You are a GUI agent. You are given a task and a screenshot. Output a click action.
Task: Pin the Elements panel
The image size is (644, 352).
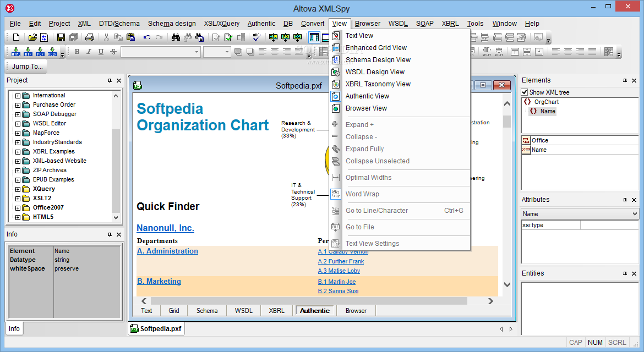[625, 80]
